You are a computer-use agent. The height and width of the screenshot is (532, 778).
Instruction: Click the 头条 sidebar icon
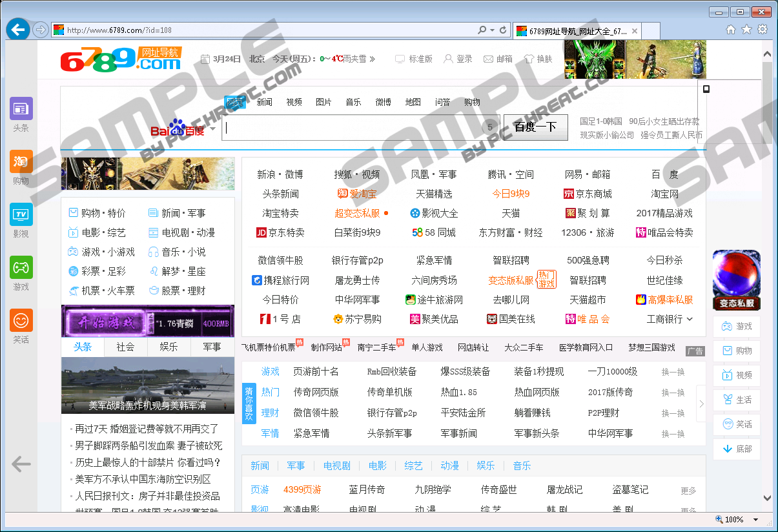tap(21, 108)
